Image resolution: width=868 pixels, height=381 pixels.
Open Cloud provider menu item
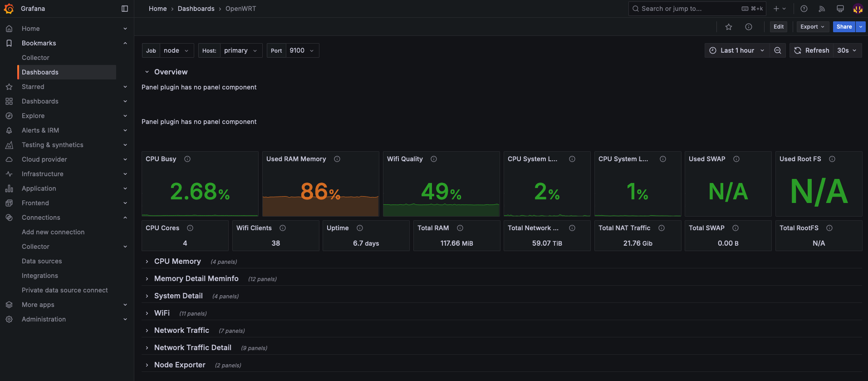click(44, 159)
